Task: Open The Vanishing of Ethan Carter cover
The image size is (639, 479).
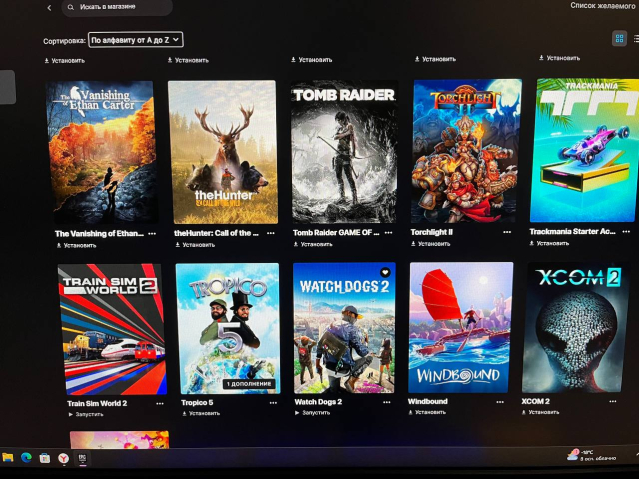Action: 101,152
